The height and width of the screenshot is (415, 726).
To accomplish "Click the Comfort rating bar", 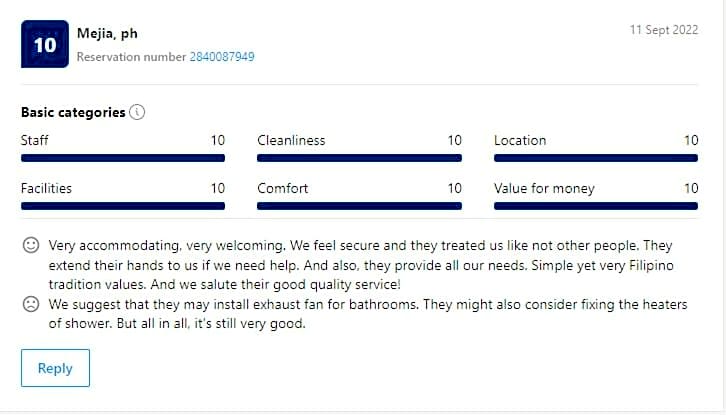I will point(359,206).
